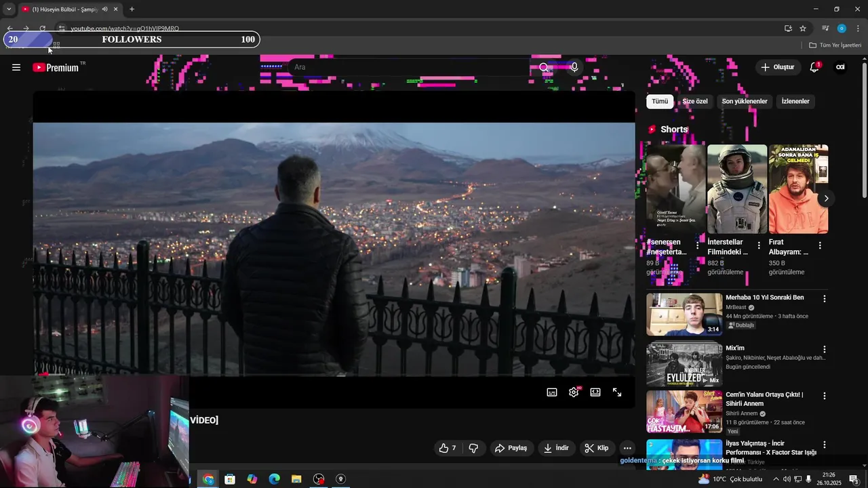
Task: Visit the MrBeast channel link
Action: (x=735, y=308)
